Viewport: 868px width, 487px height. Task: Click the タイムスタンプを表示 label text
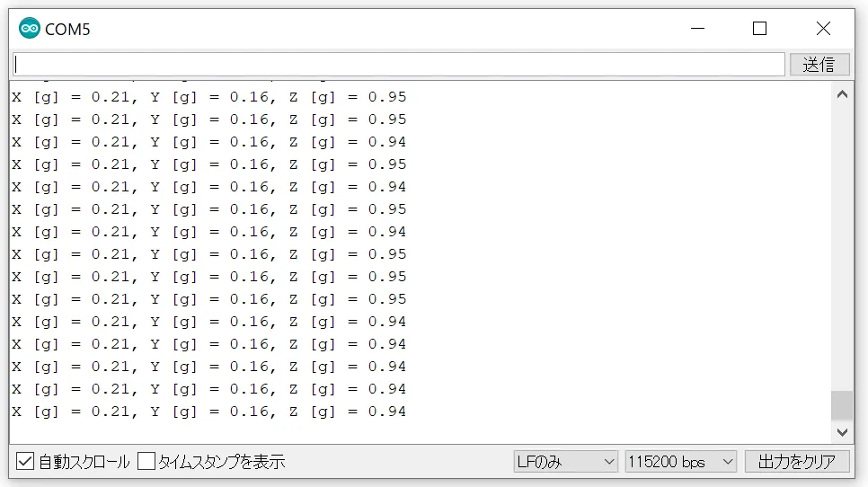[x=221, y=462]
